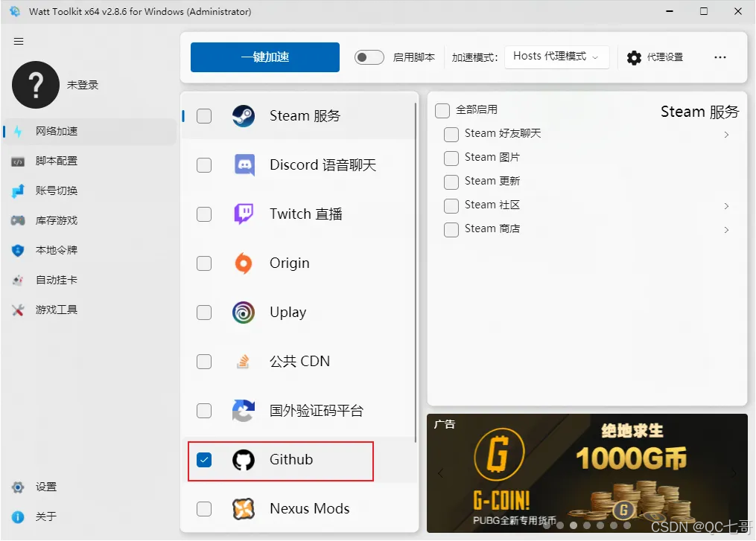The image size is (756, 541).
Task: Click the 国外验证码平台 reCAPTCHA icon
Action: click(244, 411)
